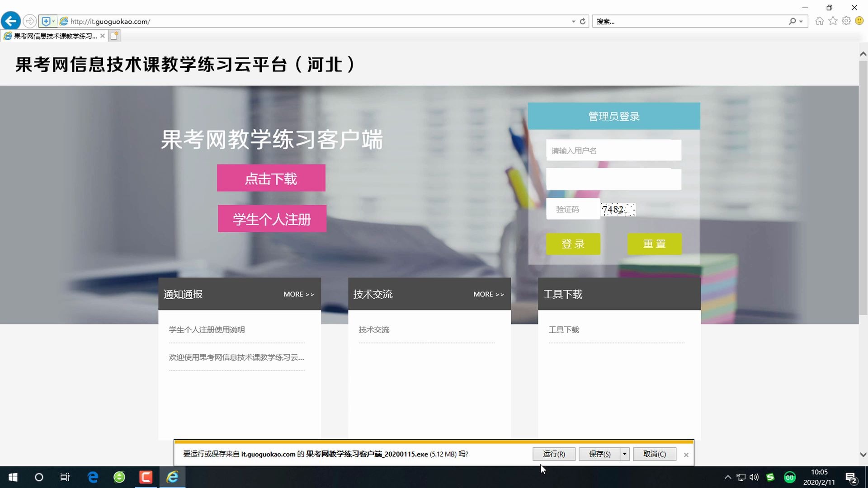This screenshot has height=488, width=868.
Task: Click the back navigation arrow icon
Action: point(11,21)
